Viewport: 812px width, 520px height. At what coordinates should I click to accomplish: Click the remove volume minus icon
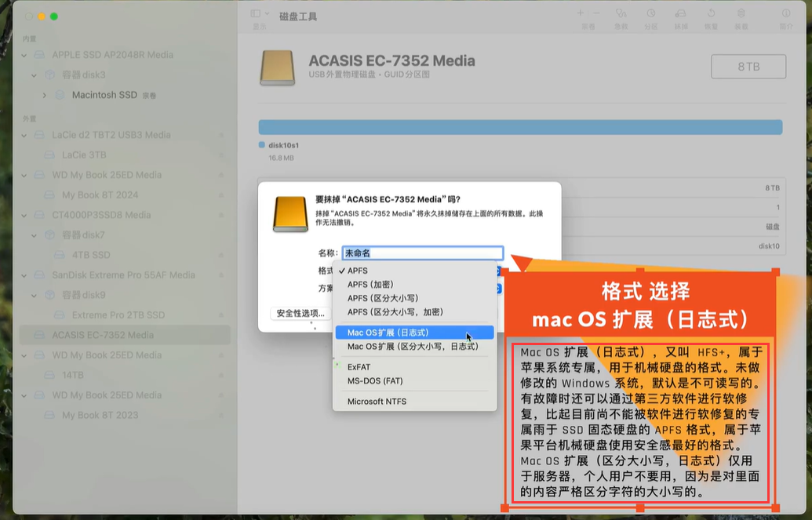596,13
